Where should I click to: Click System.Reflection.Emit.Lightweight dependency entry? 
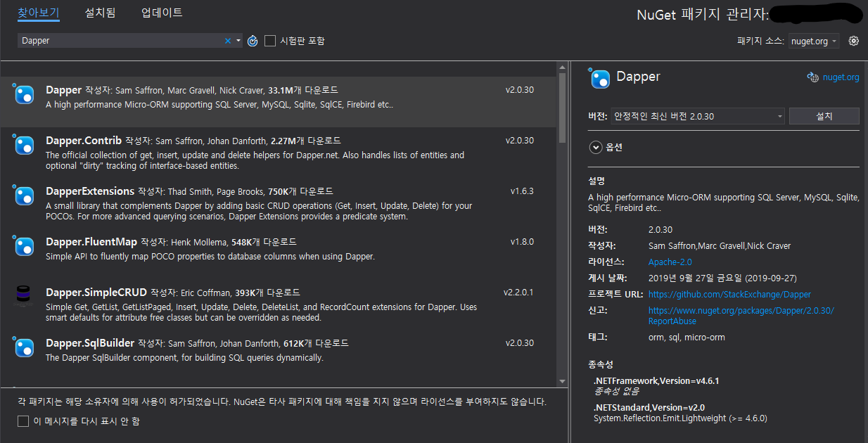coord(679,418)
